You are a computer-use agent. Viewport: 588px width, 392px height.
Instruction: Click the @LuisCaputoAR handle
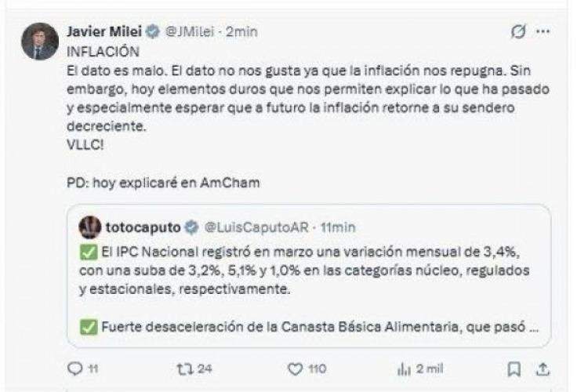click(x=250, y=227)
